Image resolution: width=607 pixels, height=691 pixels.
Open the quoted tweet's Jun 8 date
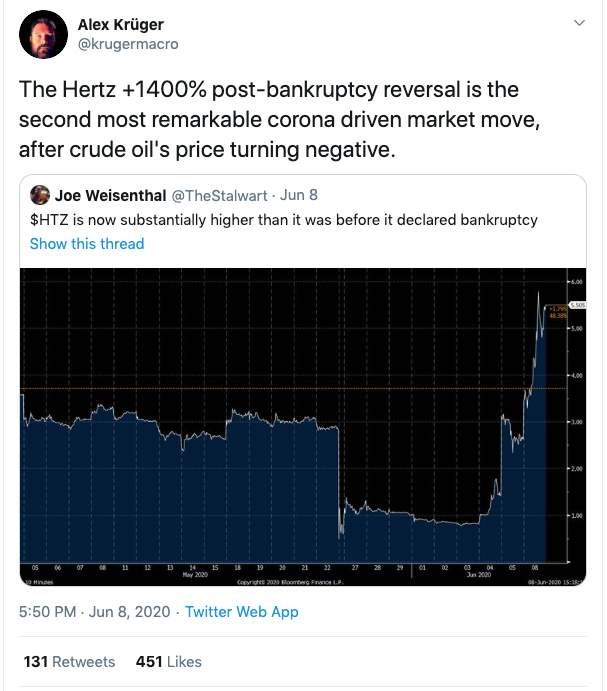(299, 195)
